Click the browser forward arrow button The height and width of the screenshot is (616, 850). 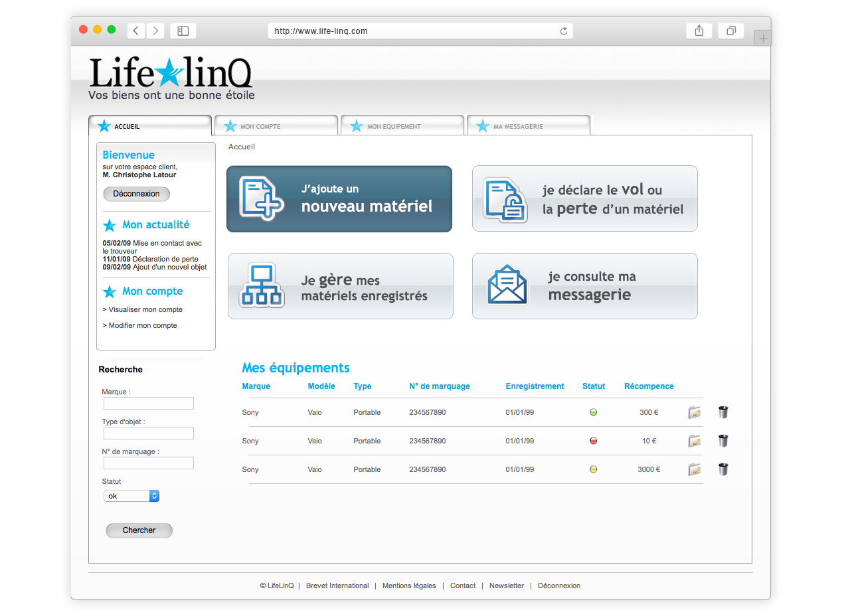155,31
